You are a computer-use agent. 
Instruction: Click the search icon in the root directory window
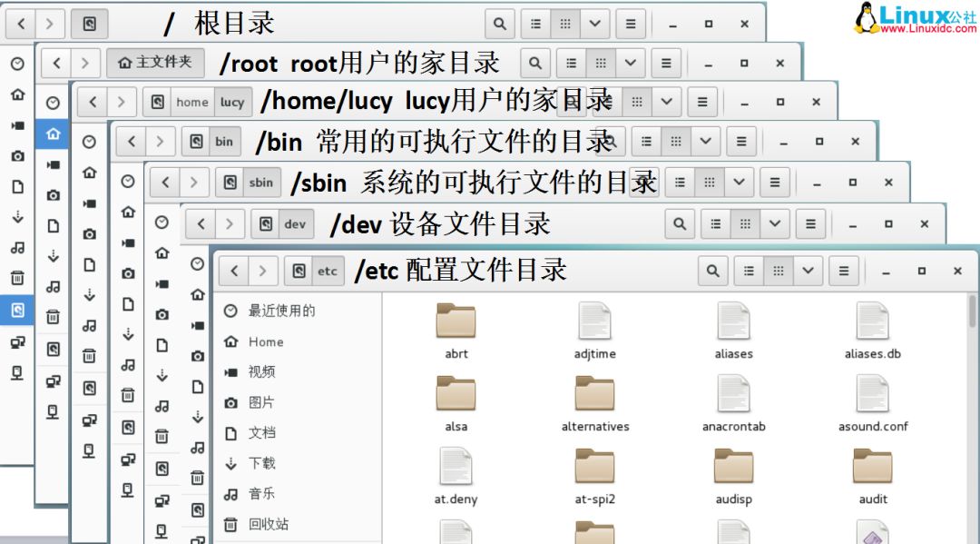[x=499, y=24]
